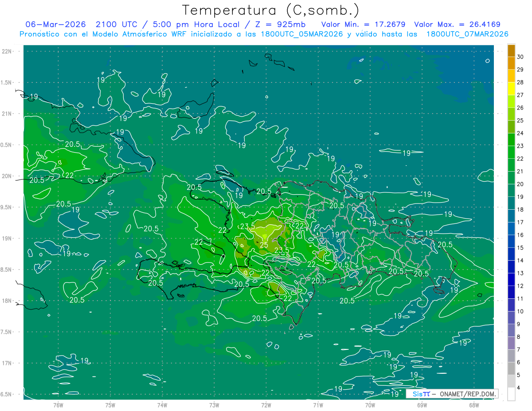Click the "24" color bar label
532x411 pixels.
point(520,133)
